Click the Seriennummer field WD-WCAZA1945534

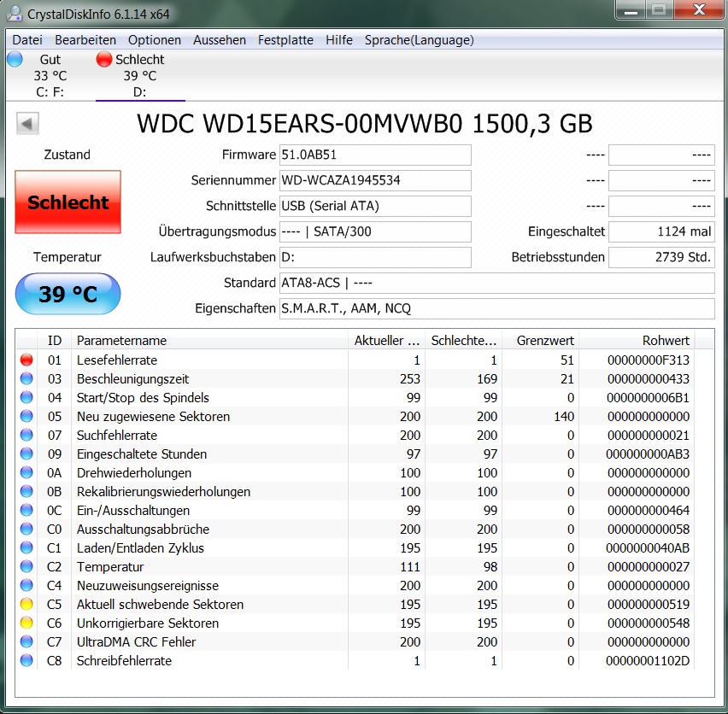[x=375, y=180]
